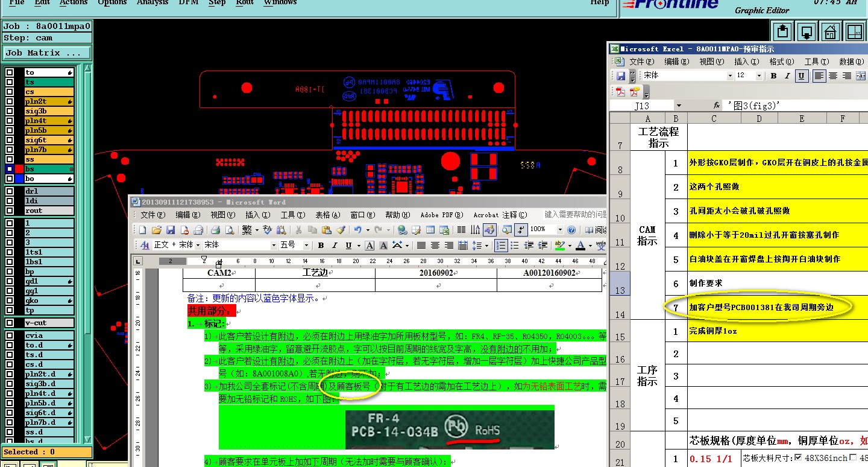The height and width of the screenshot is (467, 868).
Task: Center-align cells in Excel toolbar
Action: click(833, 76)
